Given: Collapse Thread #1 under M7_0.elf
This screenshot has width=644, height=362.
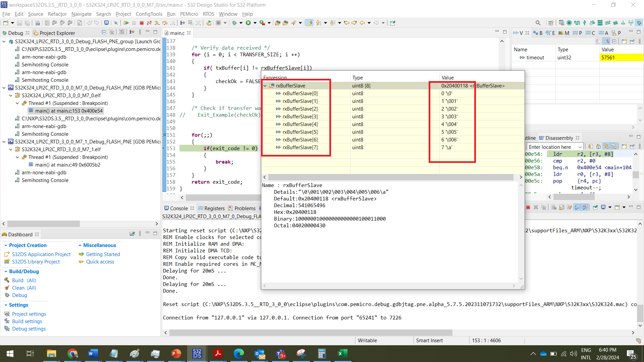Looking at the screenshot, I should [x=17, y=103].
